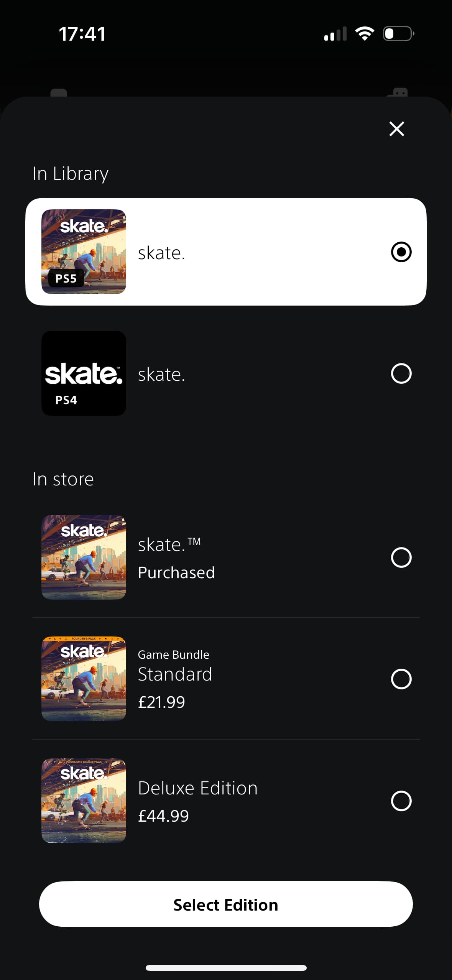The image size is (452, 980).
Task: Tap the 17:41 clock in status bar
Action: tap(82, 34)
